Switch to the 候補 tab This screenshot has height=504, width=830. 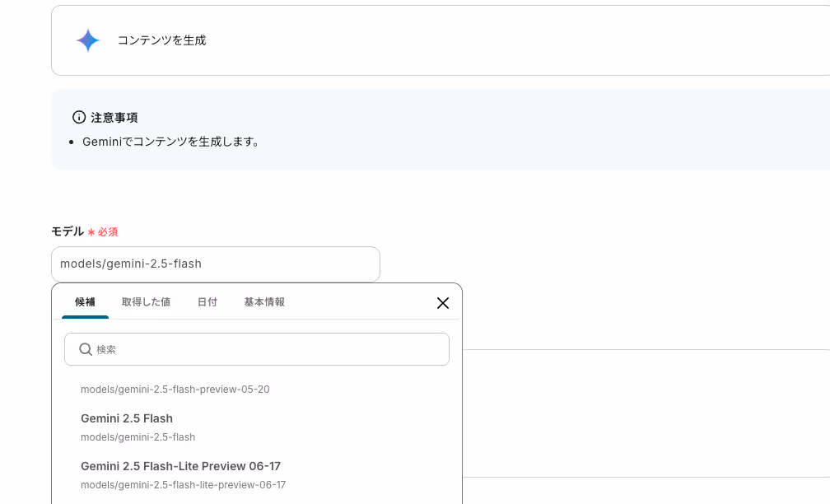tap(86, 301)
